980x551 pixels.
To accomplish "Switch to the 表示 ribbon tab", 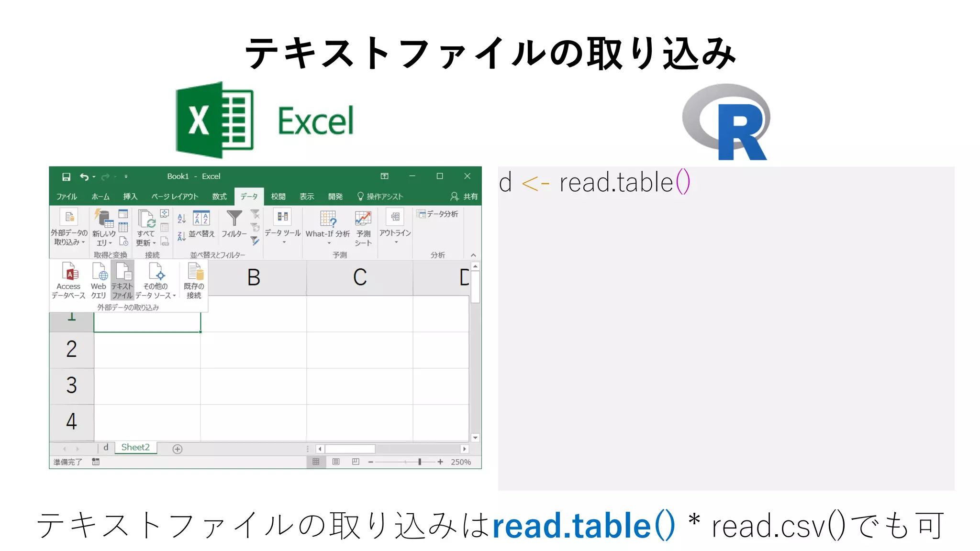I will (x=307, y=197).
